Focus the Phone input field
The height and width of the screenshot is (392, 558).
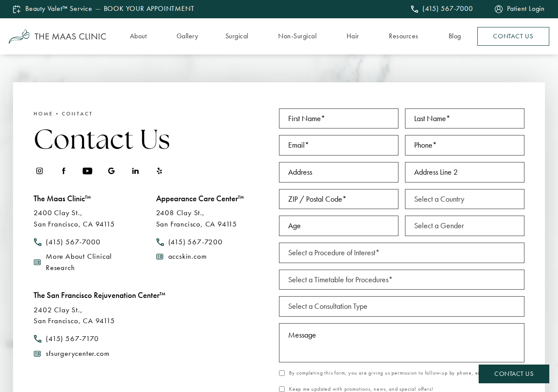coord(465,145)
